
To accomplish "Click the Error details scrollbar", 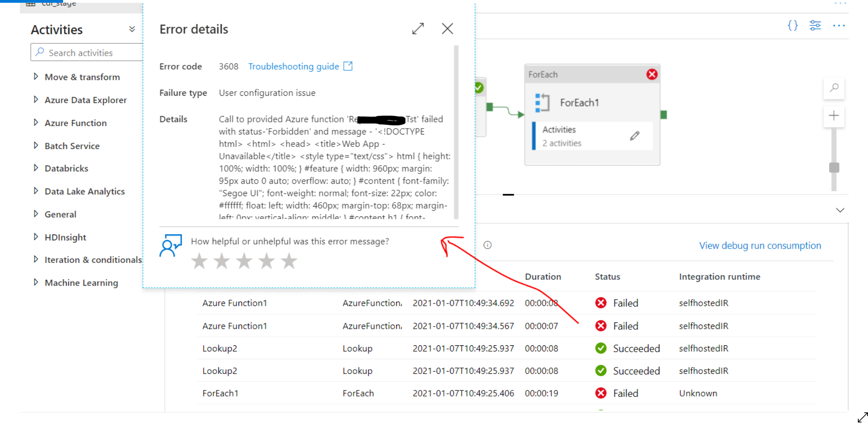I will point(456,132).
